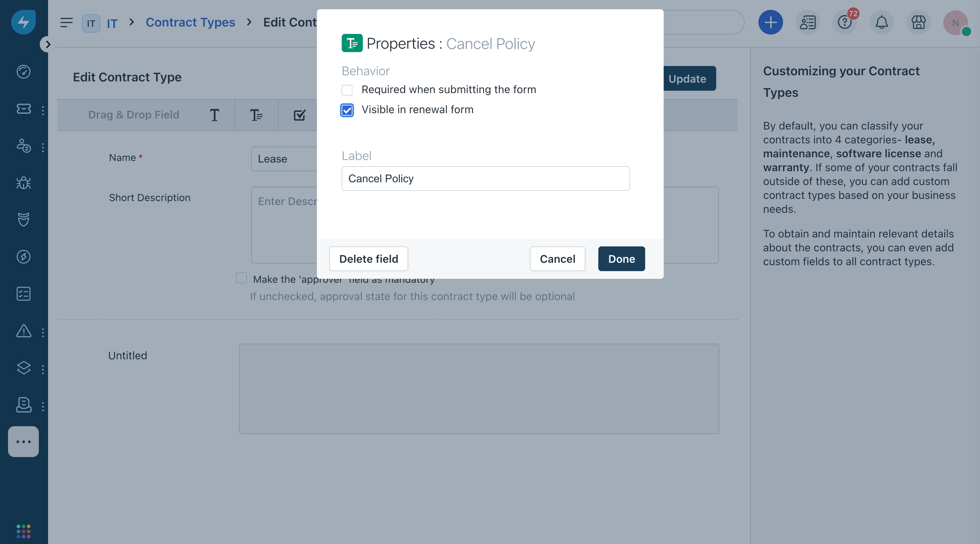Viewport: 980px width, 544px height.
Task: Open the bug-shaped Problems sidebar icon
Action: [x=24, y=183]
